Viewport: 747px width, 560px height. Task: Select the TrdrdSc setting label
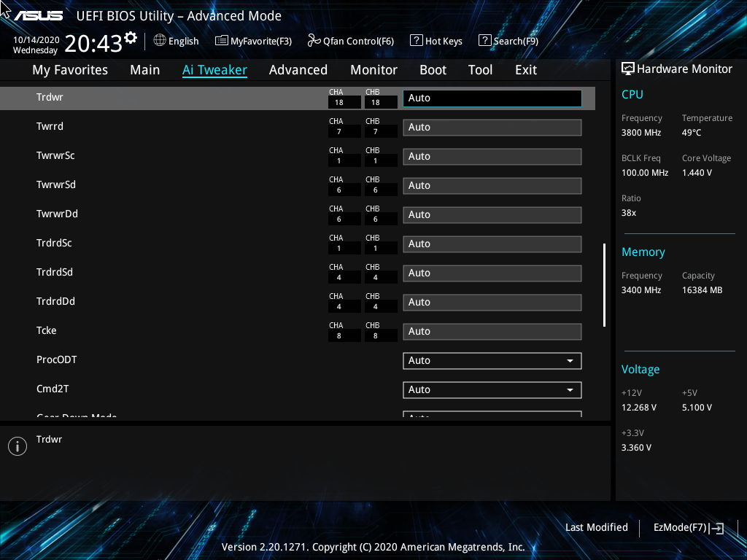[x=54, y=243]
